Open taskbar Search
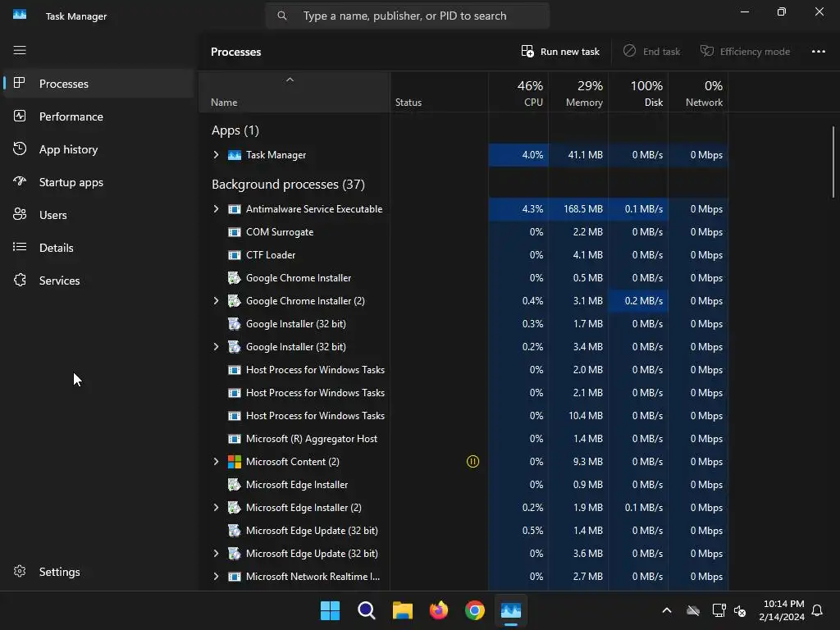The image size is (840, 630). pyautogui.click(x=367, y=610)
